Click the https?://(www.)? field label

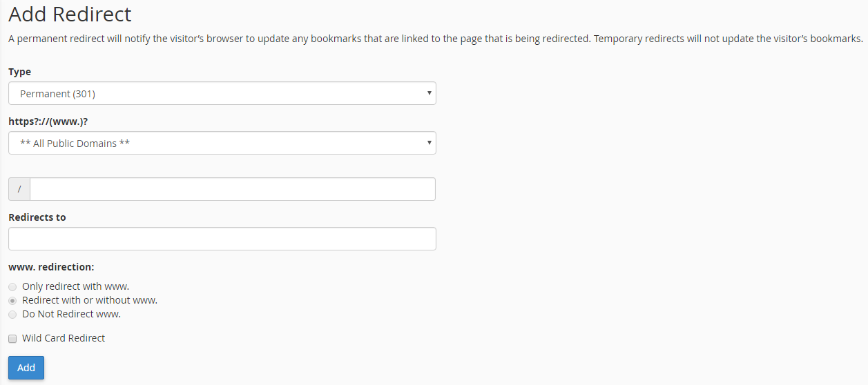[48, 121]
